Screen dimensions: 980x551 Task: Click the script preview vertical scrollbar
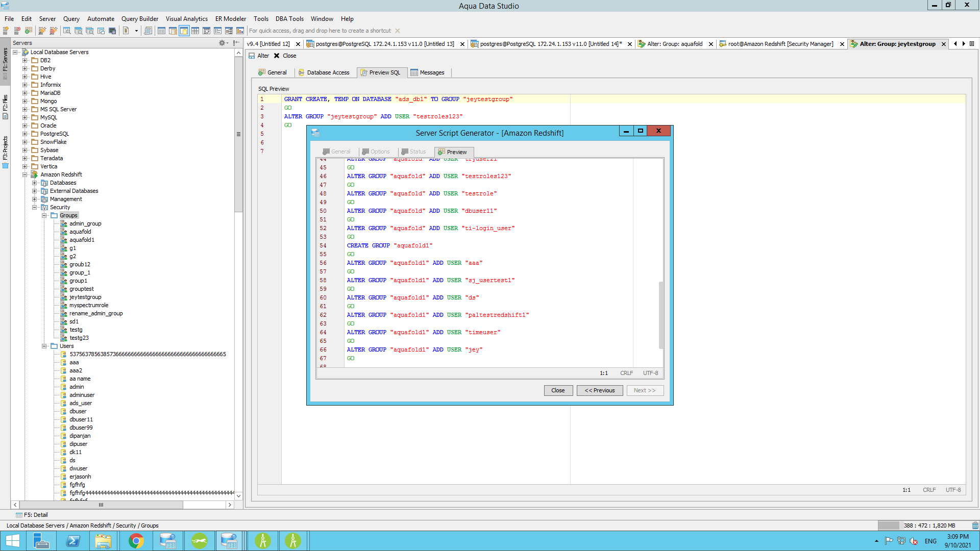[661, 315]
